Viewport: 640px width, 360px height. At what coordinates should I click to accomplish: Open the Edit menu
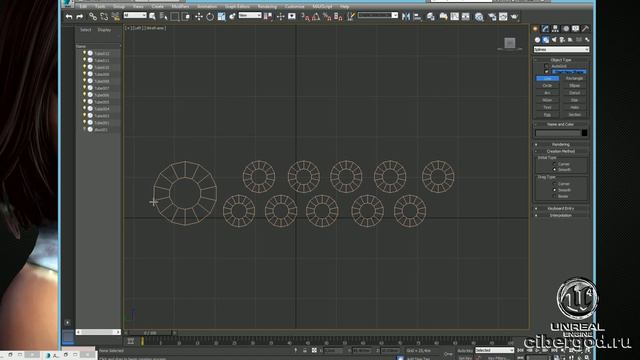[x=83, y=7]
